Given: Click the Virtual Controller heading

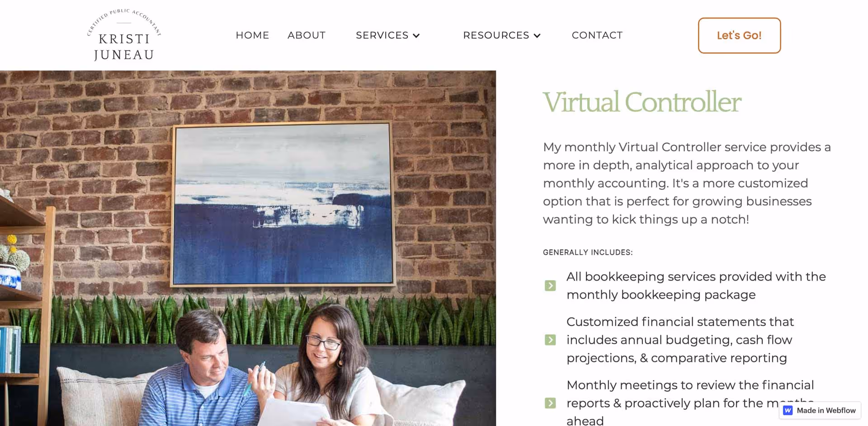Looking at the screenshot, I should click(642, 102).
